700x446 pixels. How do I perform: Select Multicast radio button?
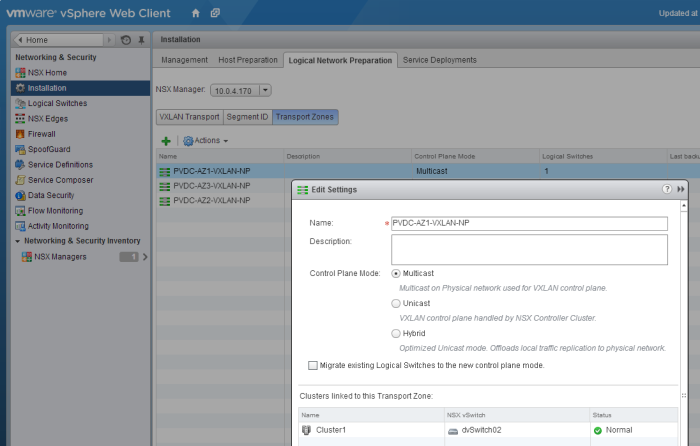396,273
